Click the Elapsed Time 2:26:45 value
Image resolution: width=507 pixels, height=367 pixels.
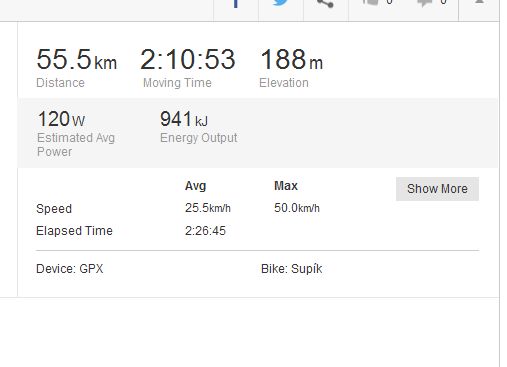pyautogui.click(x=205, y=231)
